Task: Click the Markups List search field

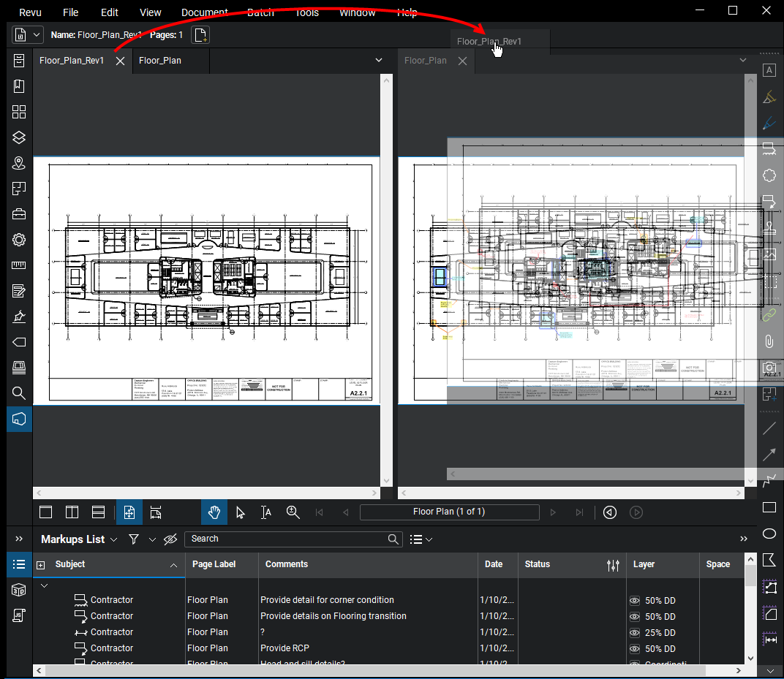Action: click(285, 539)
